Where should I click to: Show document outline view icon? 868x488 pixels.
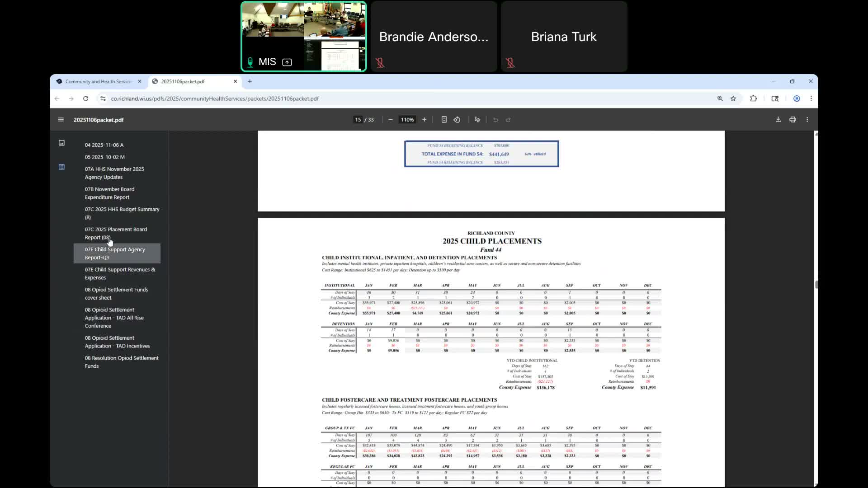[x=61, y=167]
